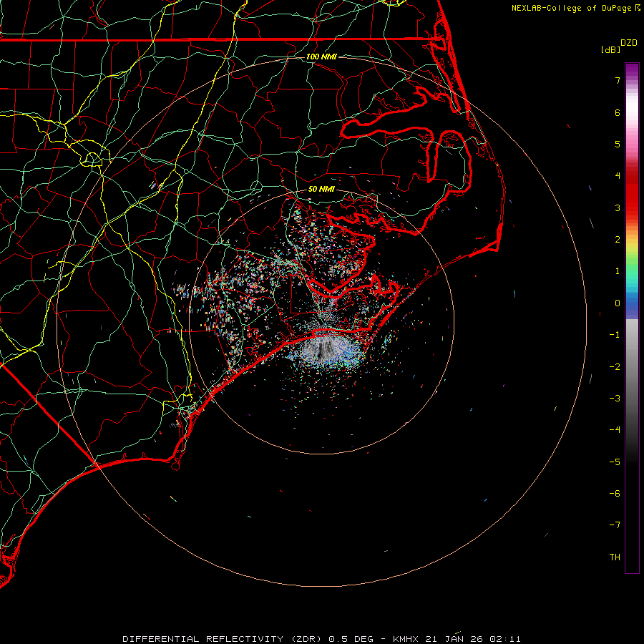Viewport: 644px width, 644px height.
Task: Click the 0 dB tick label on scale
Action: tap(616, 303)
